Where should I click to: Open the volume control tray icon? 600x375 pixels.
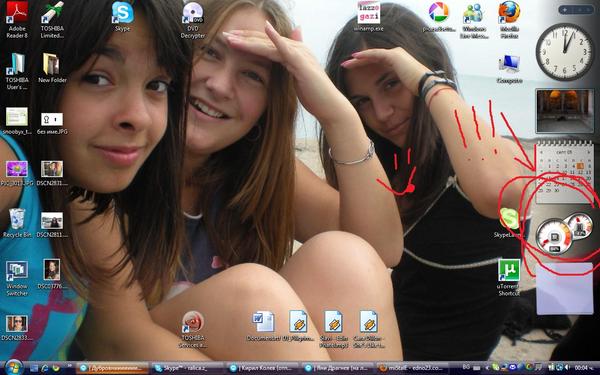[x=566, y=367]
